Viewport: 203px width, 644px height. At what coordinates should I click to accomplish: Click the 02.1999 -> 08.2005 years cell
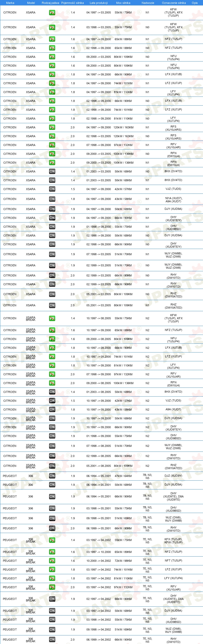[99, 456]
